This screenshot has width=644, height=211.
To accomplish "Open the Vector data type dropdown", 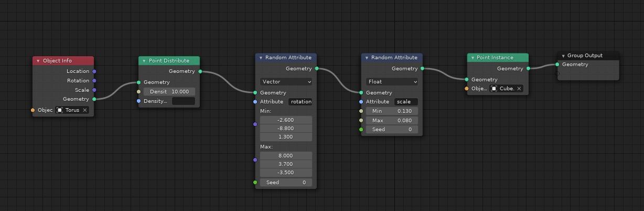I will [286, 82].
